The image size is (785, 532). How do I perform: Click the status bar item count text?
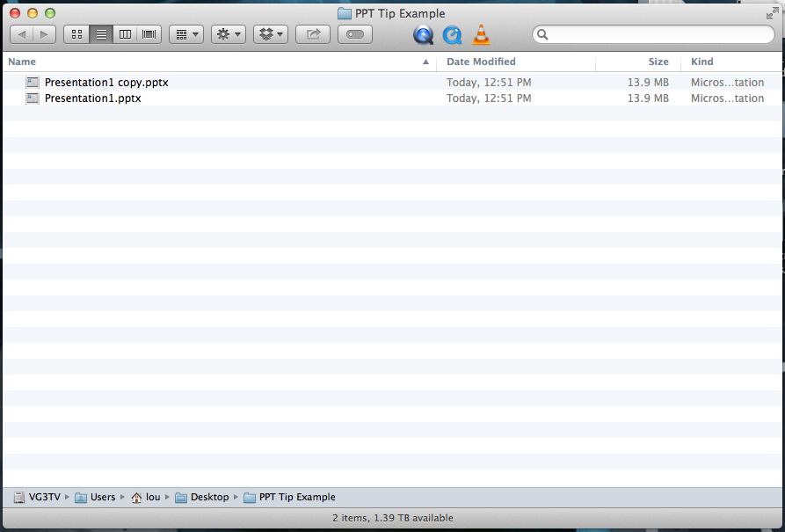[x=392, y=518]
